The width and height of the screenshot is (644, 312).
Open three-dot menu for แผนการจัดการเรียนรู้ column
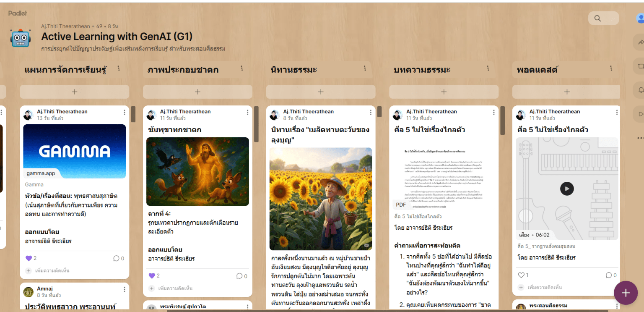click(119, 68)
